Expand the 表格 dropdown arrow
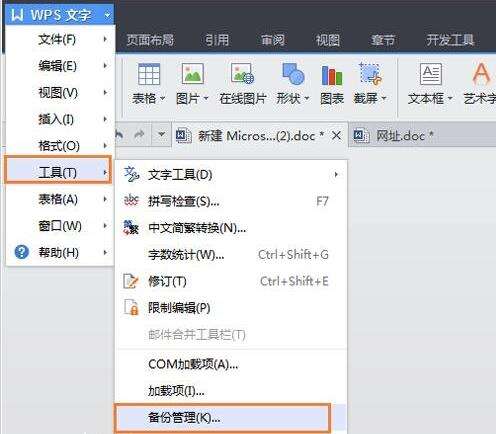The image size is (496, 434). 163,98
